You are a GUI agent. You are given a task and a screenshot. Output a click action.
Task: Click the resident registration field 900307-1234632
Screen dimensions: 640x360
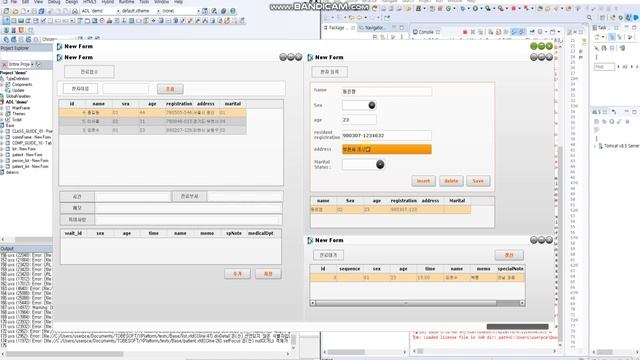(x=387, y=135)
